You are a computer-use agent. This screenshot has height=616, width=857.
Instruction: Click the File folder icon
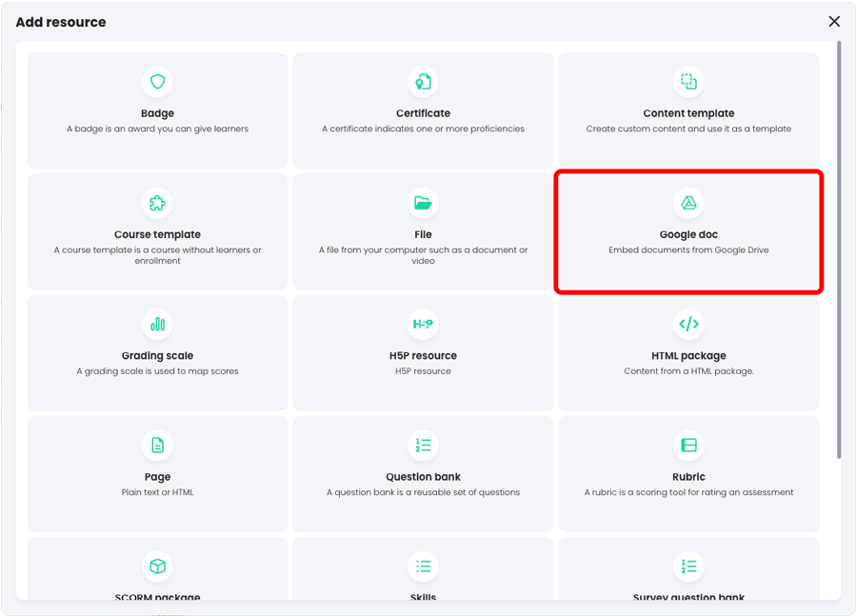423,203
